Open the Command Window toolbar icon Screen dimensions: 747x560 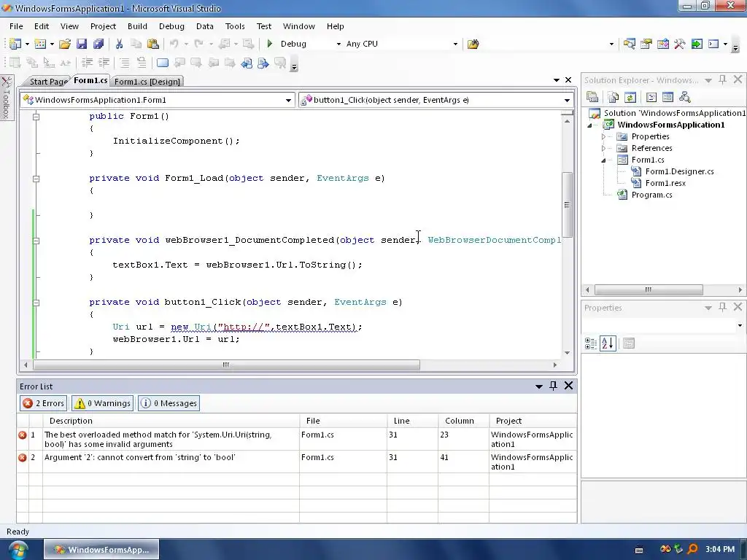(x=713, y=44)
